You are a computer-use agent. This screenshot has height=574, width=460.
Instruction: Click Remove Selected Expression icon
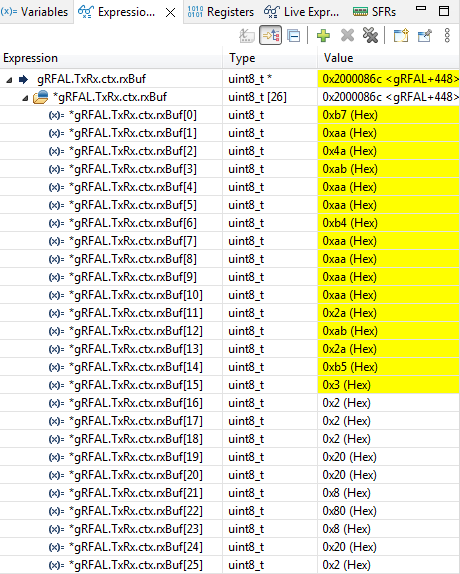click(x=347, y=36)
